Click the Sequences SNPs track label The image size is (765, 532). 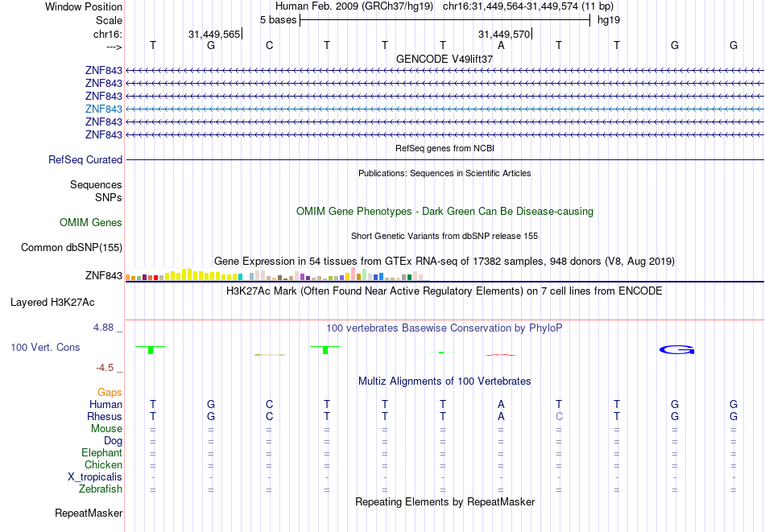pyautogui.click(x=96, y=191)
